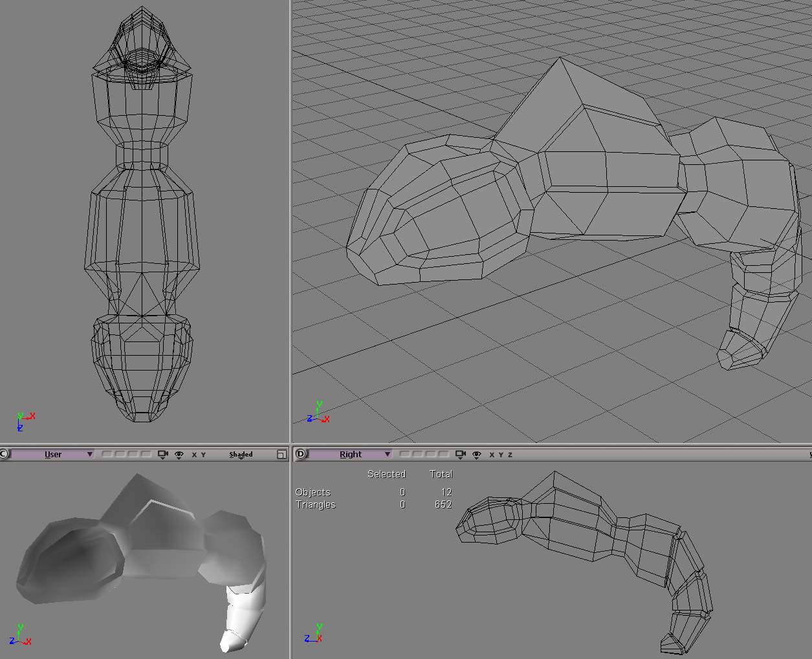Open eye visibility menu in Right viewport
812x659 pixels.
tap(477, 454)
